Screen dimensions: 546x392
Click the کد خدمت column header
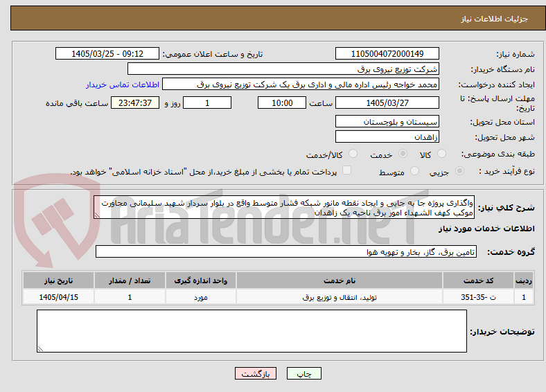coord(479,280)
